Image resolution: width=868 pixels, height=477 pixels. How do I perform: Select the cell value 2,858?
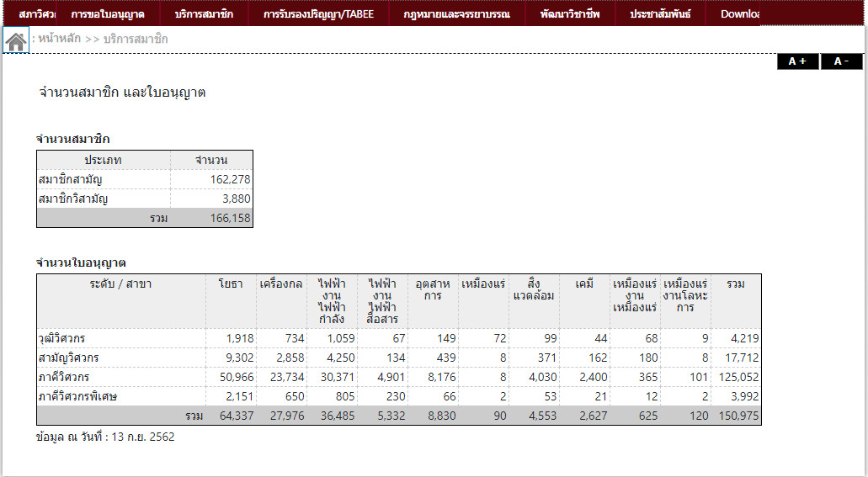(x=290, y=358)
